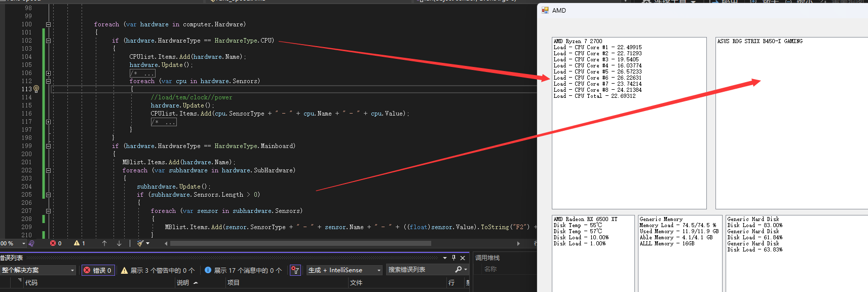Click the 名称 column in call stack

pyautogui.click(x=490, y=269)
